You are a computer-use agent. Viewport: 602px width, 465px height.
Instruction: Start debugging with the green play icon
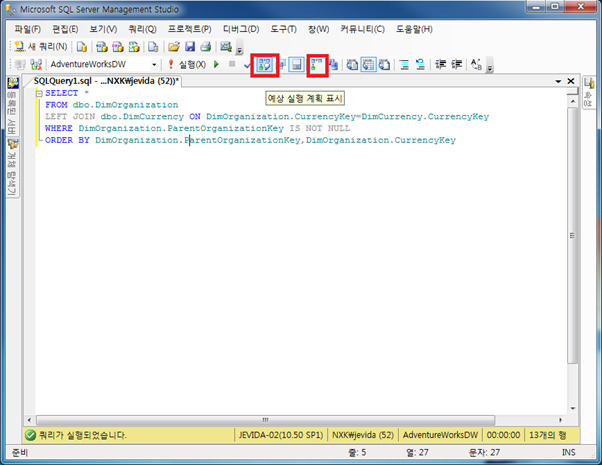point(217,64)
